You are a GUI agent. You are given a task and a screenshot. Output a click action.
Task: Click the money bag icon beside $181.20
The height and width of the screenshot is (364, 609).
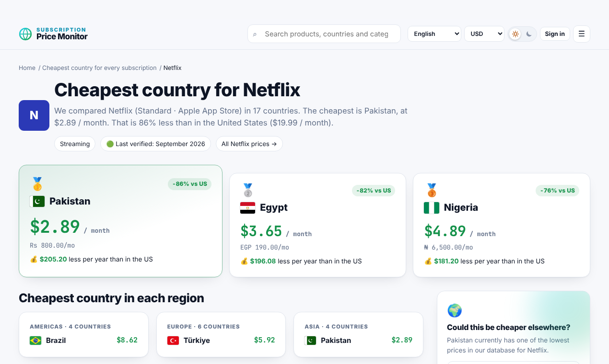(428, 261)
